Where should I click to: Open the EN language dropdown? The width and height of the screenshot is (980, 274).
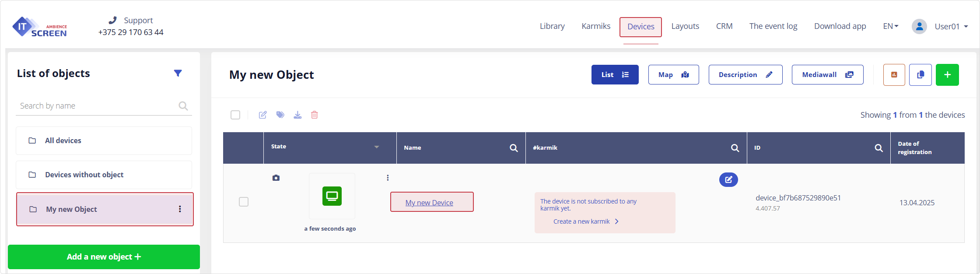tap(890, 26)
